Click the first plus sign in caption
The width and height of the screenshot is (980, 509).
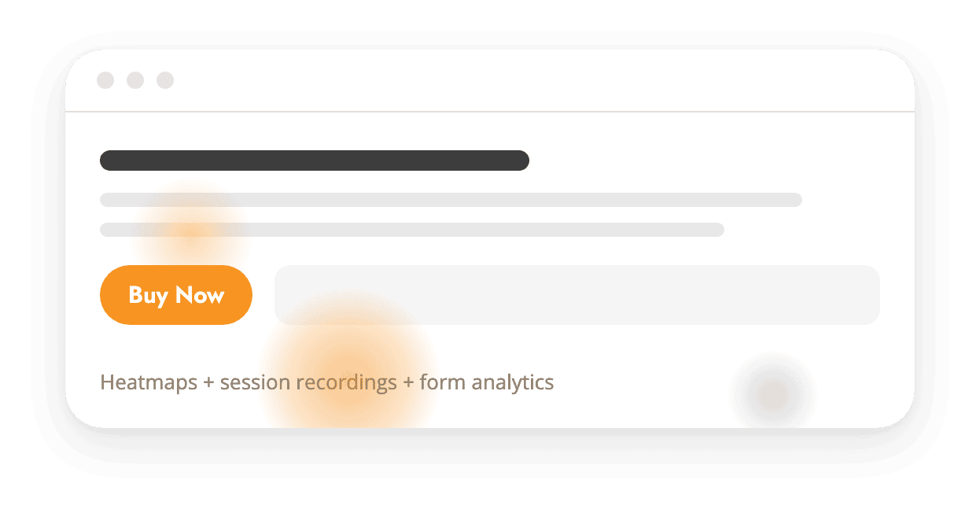208,384
